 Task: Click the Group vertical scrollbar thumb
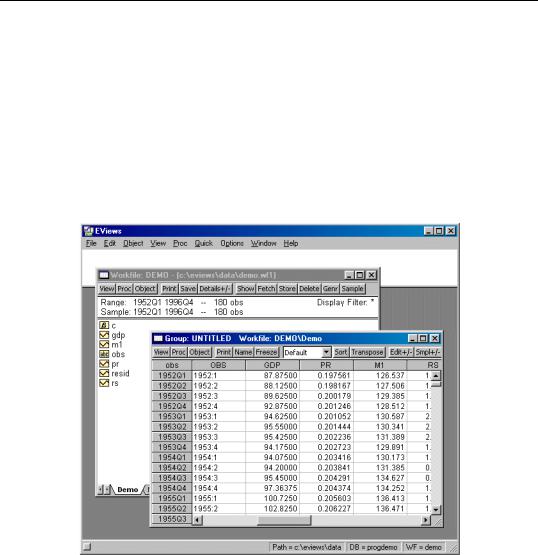tap(436, 384)
